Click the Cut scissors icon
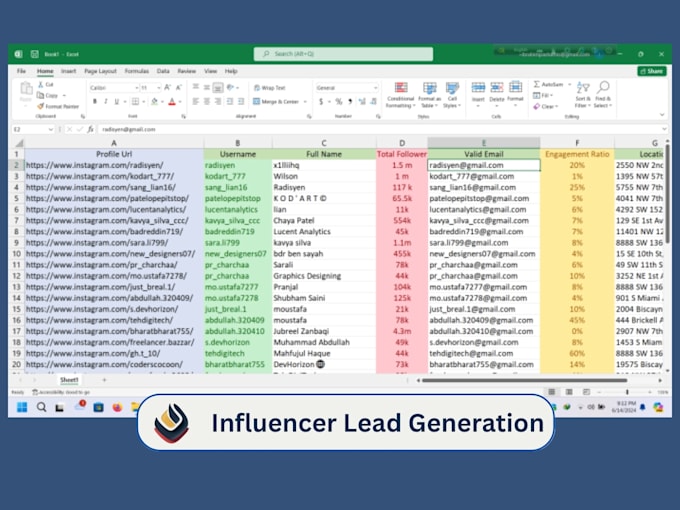This screenshot has width=680, height=510. pos(41,85)
